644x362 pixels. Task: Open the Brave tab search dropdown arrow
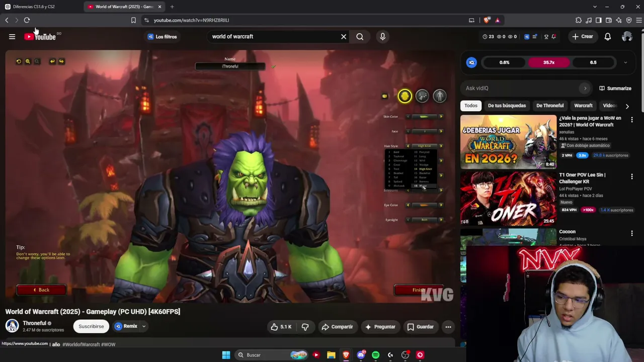595,7
